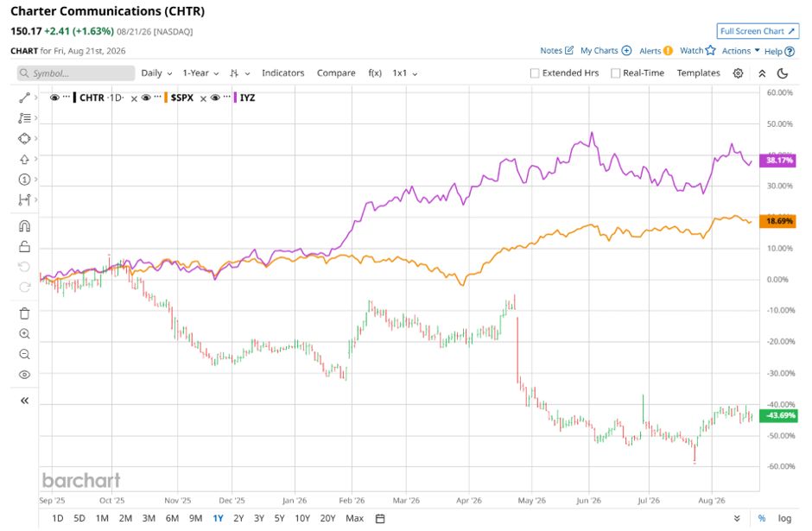Remove the $SPX comparison with X
This screenshot has height=531, width=812.
[204, 98]
